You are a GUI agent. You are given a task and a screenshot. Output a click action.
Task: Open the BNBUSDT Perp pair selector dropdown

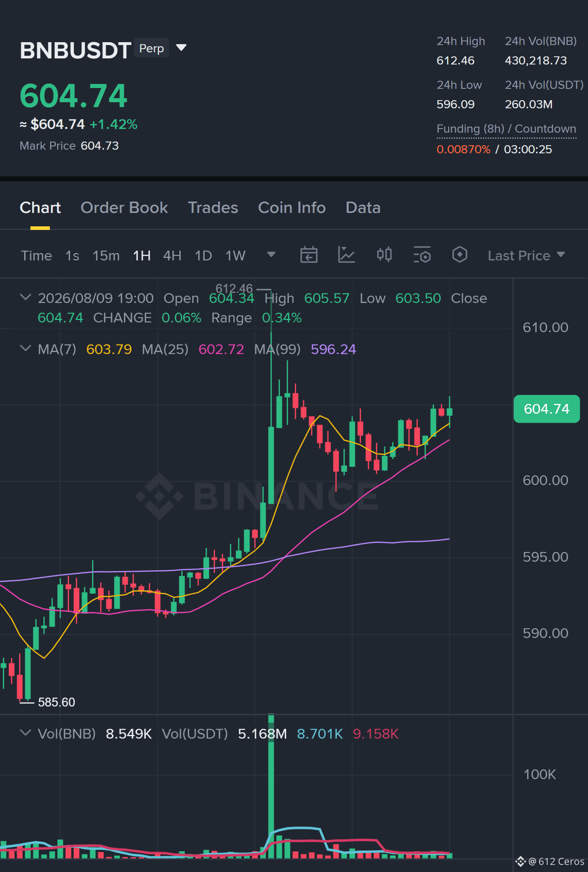(x=181, y=48)
